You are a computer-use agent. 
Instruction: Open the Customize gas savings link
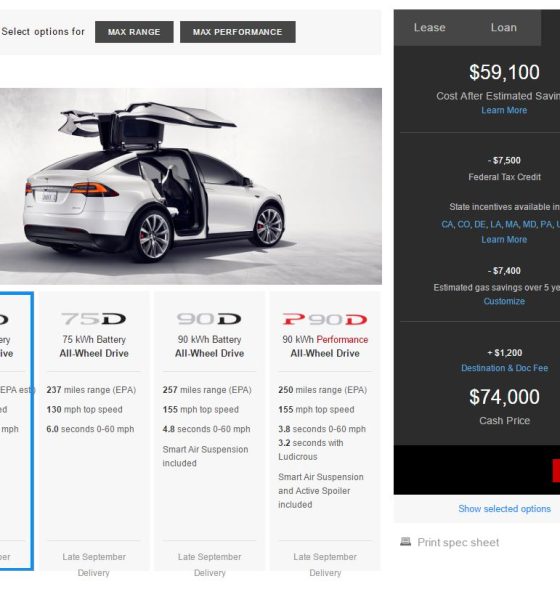point(504,301)
